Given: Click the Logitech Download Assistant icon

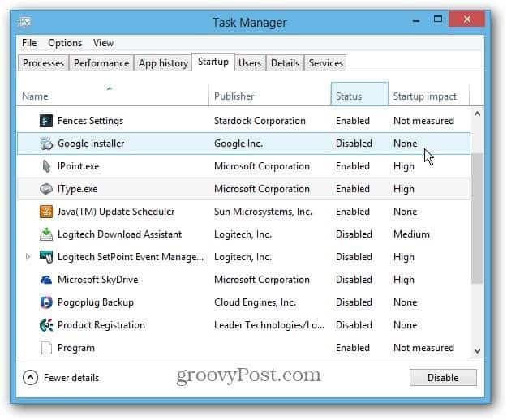Looking at the screenshot, I should tap(46, 234).
